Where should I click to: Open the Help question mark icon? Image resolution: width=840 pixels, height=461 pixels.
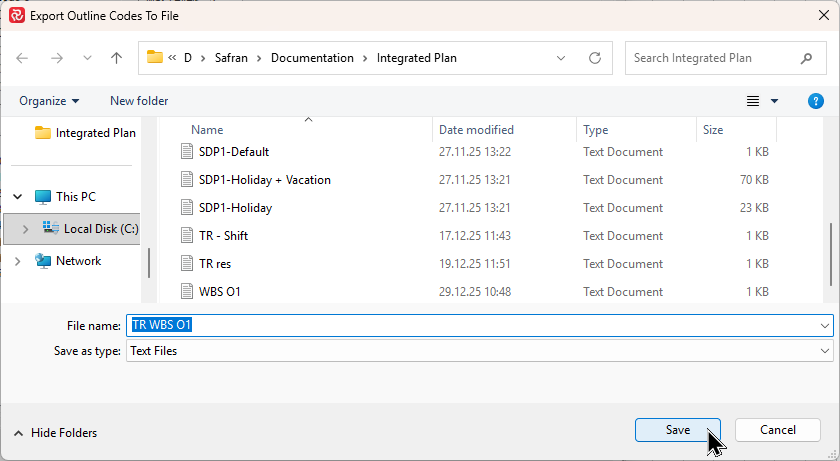[x=815, y=101]
